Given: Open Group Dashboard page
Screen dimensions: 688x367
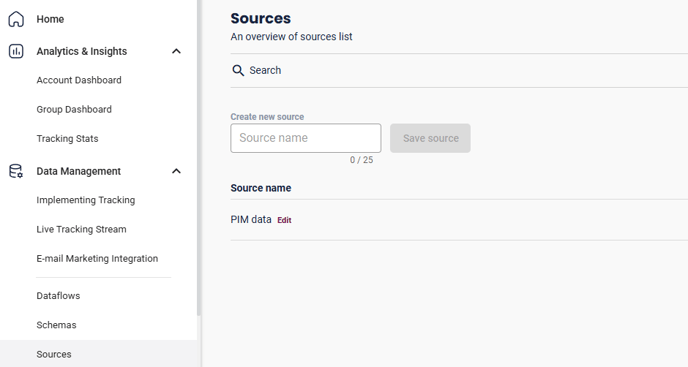Looking at the screenshot, I should coord(74,109).
